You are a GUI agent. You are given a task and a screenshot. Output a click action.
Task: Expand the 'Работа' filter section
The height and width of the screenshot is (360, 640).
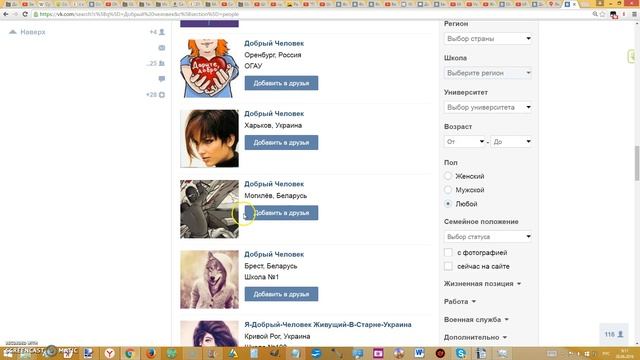click(460, 302)
